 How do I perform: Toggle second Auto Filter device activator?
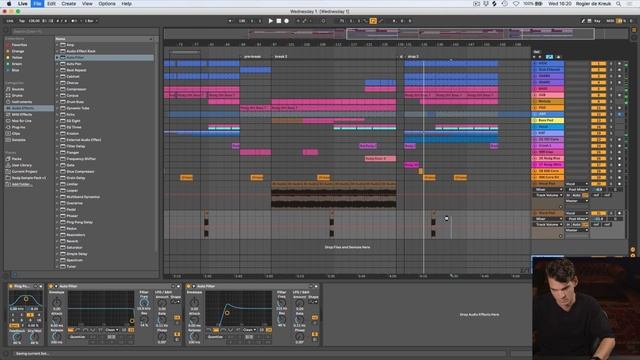pyautogui.click(x=189, y=287)
